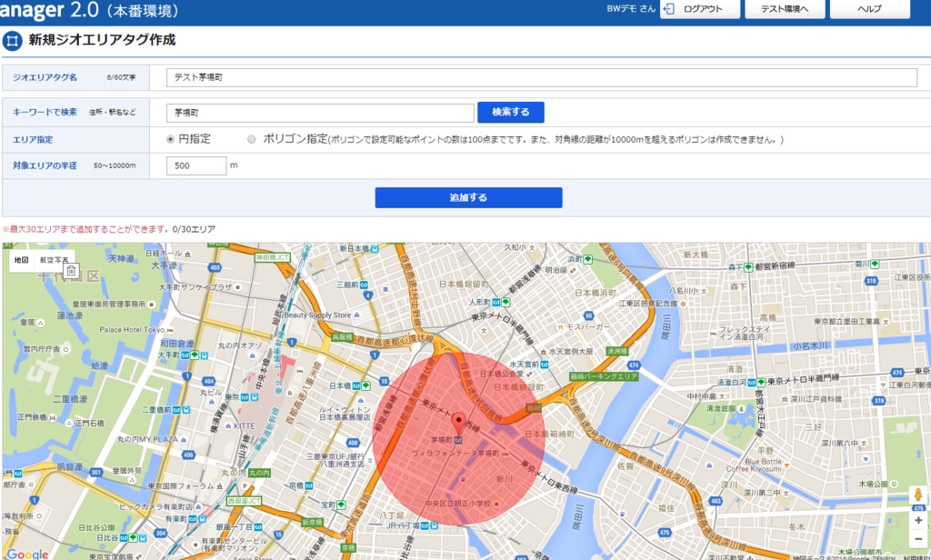The height and width of the screenshot is (560, 931).
Task: Click the 清澄白河 station icon
Action: click(x=752, y=383)
